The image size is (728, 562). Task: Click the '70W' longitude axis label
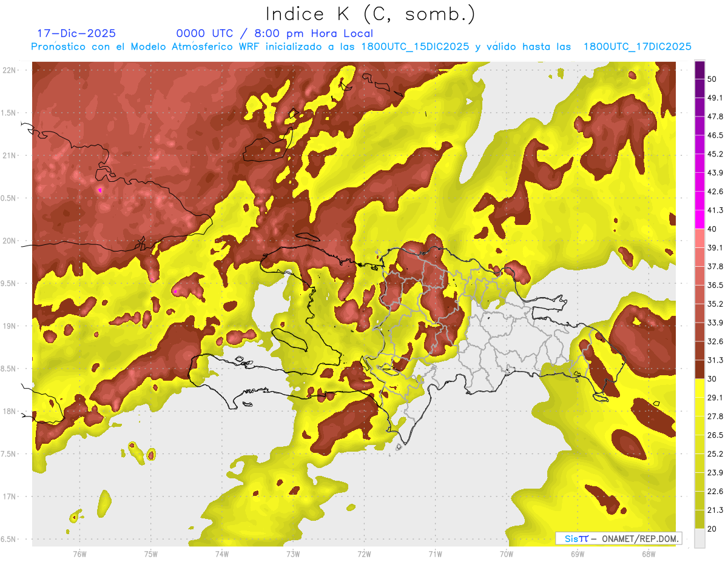click(507, 554)
